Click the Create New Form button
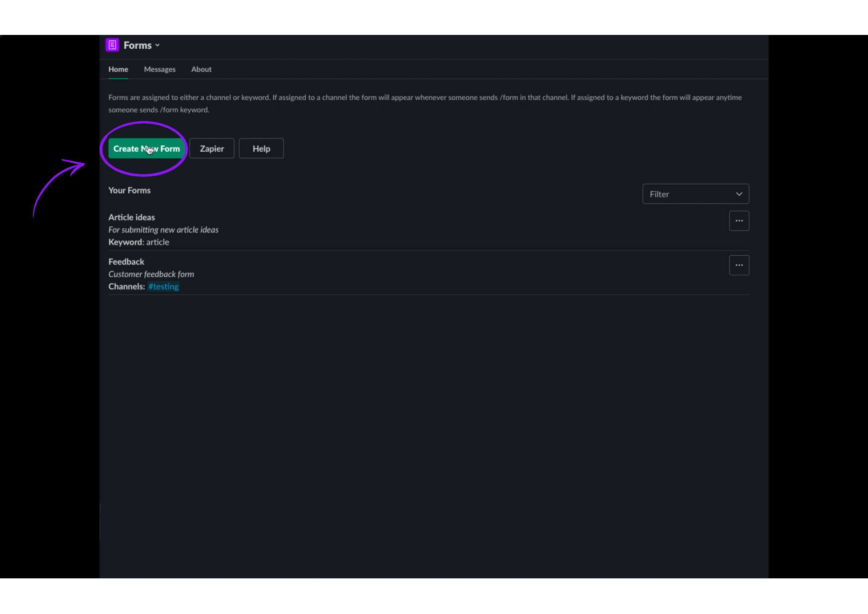 146,148
